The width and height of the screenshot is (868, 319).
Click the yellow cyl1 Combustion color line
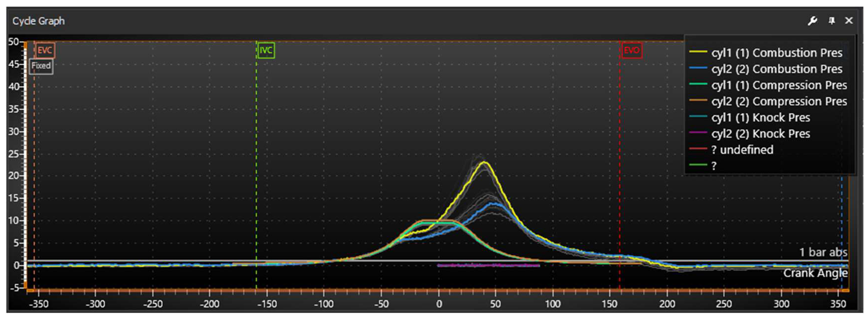[x=698, y=52]
